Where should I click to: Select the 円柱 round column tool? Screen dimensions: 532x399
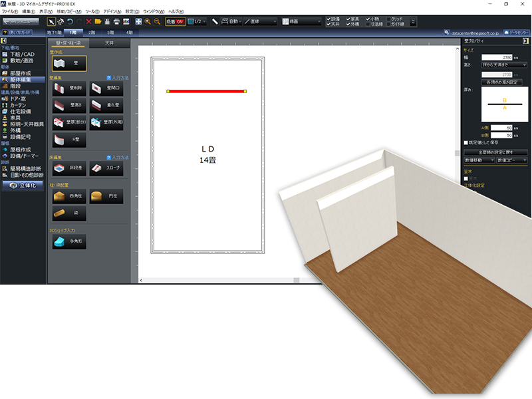pos(106,197)
